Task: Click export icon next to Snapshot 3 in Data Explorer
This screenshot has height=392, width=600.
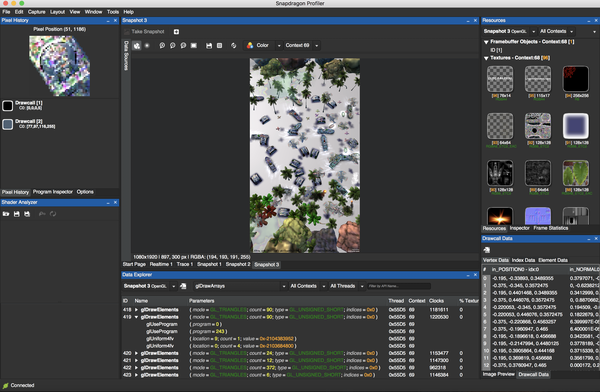Action: [x=183, y=286]
